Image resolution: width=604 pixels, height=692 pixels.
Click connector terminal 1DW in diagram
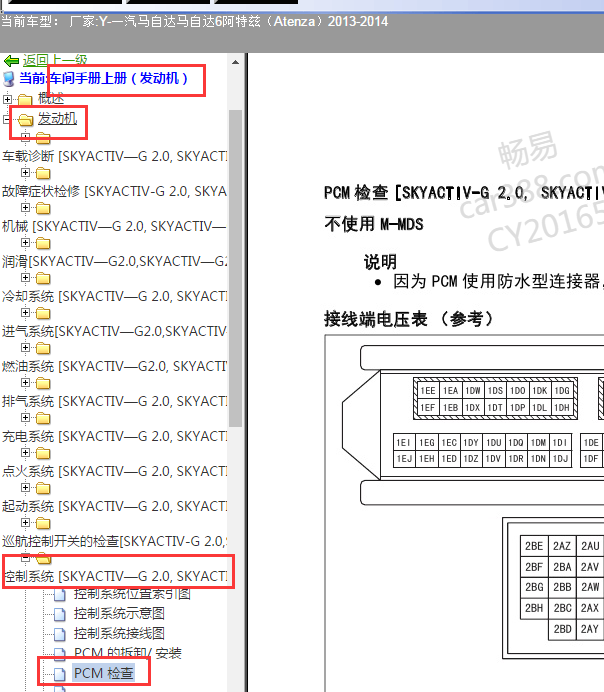473,391
